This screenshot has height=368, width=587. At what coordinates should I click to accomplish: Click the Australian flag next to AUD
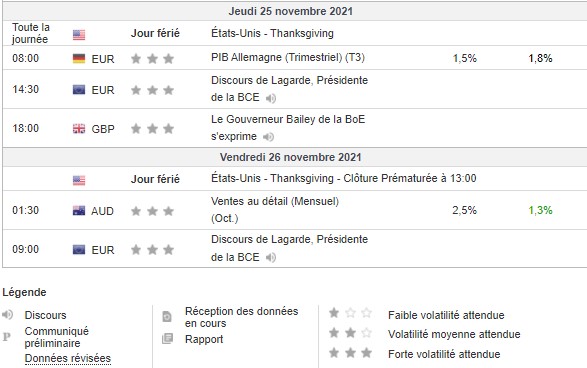(79, 211)
